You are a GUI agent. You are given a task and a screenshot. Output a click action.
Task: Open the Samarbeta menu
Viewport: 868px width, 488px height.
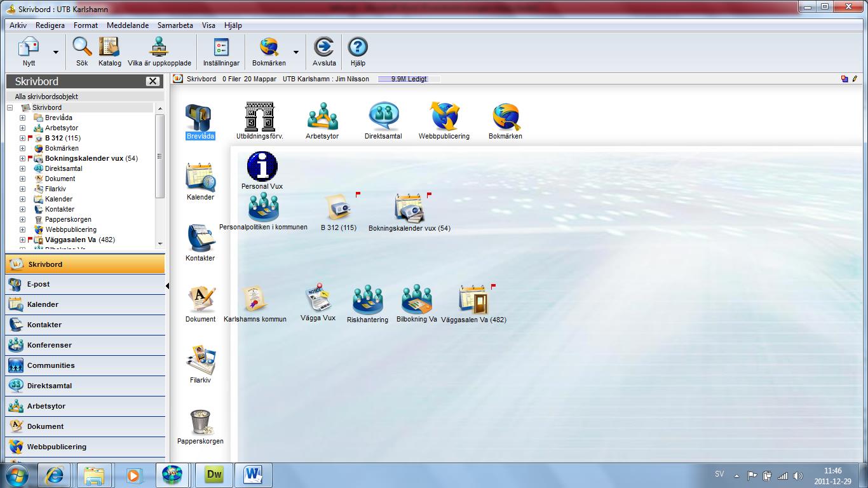(x=175, y=25)
